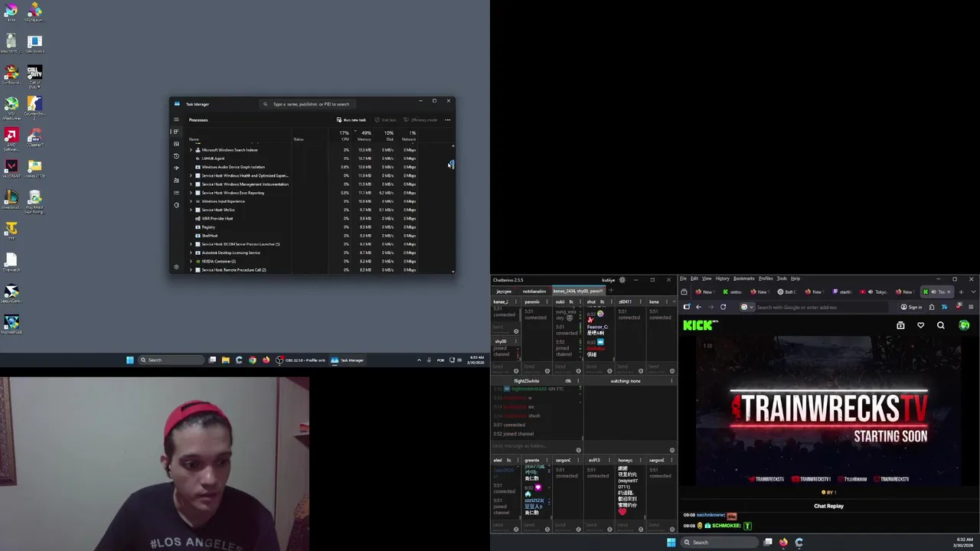The image size is (980, 551).
Task: Add new tab in Chatterino
Action: tap(610, 291)
